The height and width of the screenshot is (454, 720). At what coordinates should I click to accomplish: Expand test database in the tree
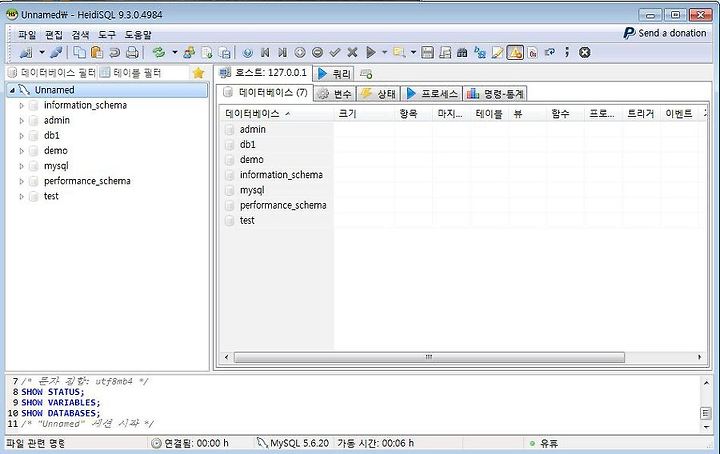tap(21, 196)
